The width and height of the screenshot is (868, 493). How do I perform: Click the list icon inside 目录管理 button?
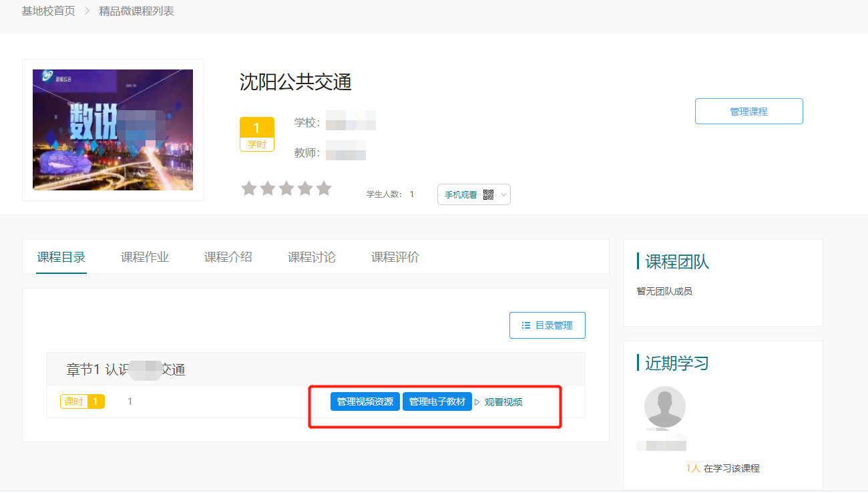point(526,325)
